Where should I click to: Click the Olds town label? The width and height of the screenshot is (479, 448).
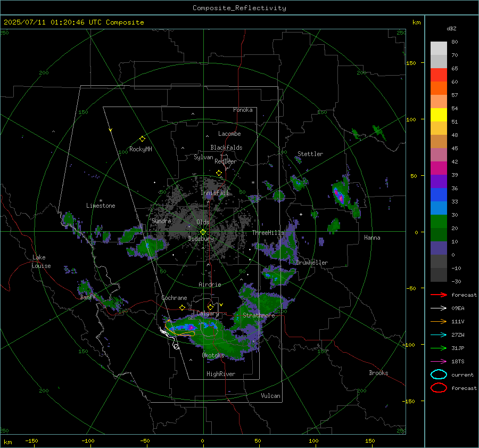(x=203, y=222)
